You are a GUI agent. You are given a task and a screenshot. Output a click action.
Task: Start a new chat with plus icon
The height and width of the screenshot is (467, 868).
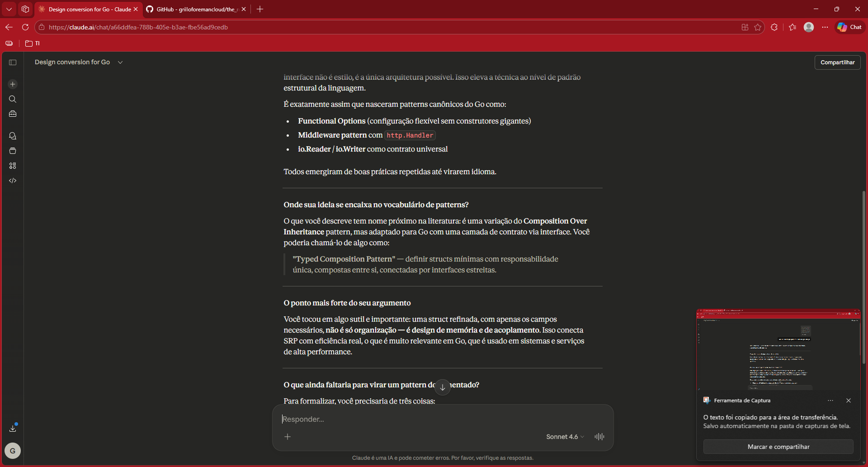(x=13, y=84)
